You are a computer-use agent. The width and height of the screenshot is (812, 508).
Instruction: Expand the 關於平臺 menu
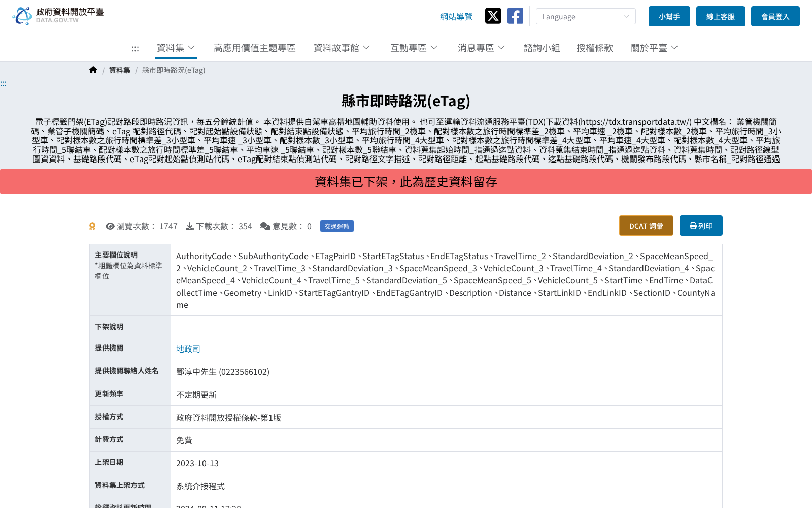coord(655,48)
